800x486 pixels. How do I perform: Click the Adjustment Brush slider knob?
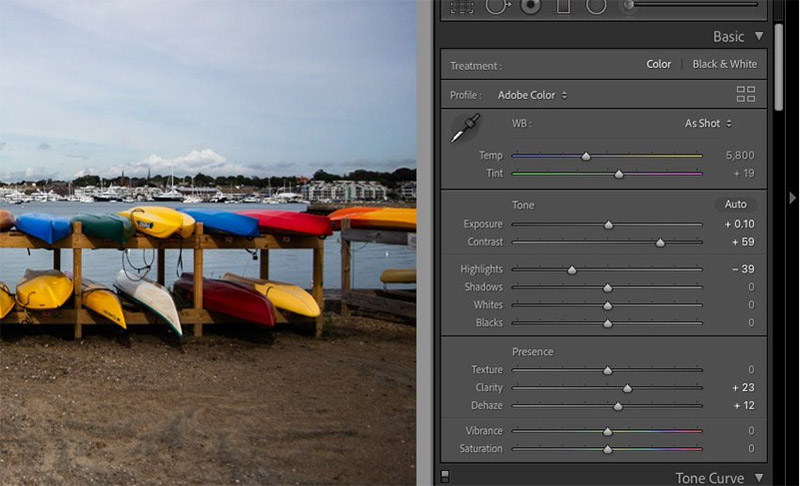pyautogui.click(x=629, y=6)
